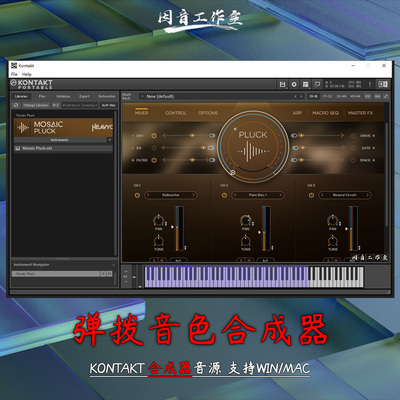Open the MASTER FX tab

(360, 113)
